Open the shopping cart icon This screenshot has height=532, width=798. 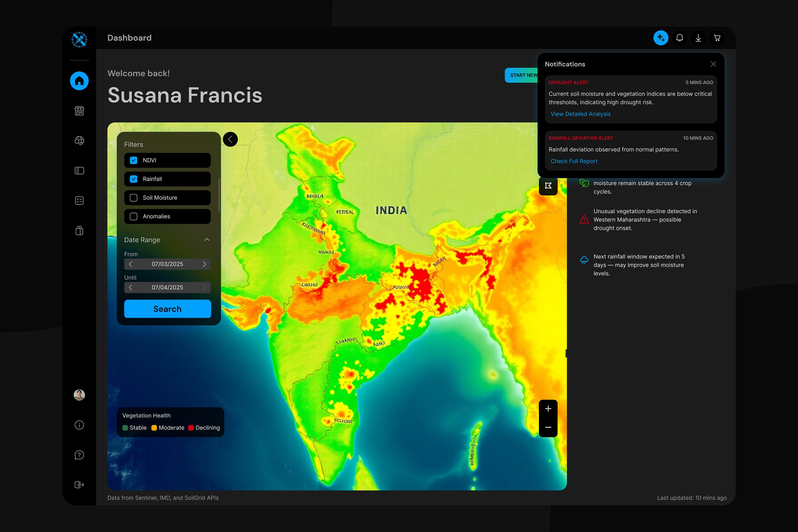tap(717, 38)
